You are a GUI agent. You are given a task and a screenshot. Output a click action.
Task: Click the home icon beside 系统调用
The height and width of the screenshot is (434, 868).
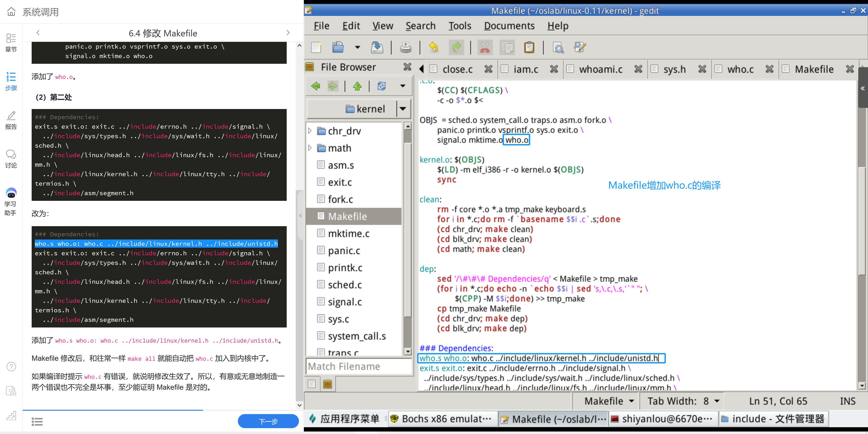11,12
